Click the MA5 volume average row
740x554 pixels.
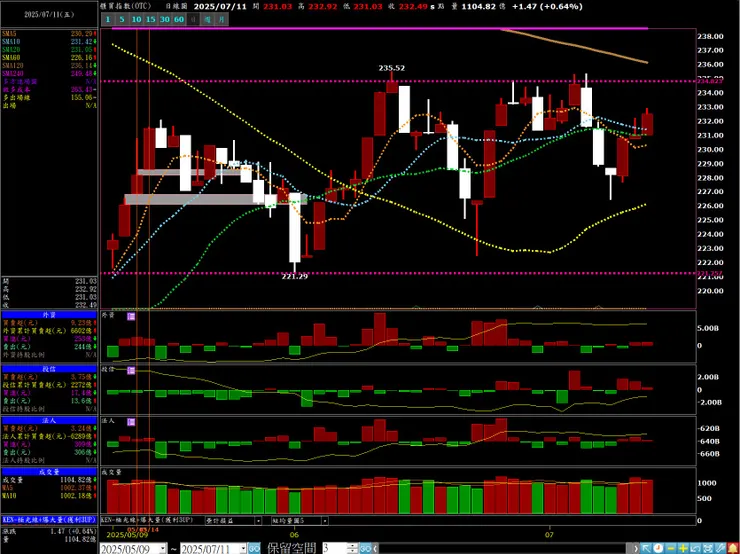coord(49,487)
